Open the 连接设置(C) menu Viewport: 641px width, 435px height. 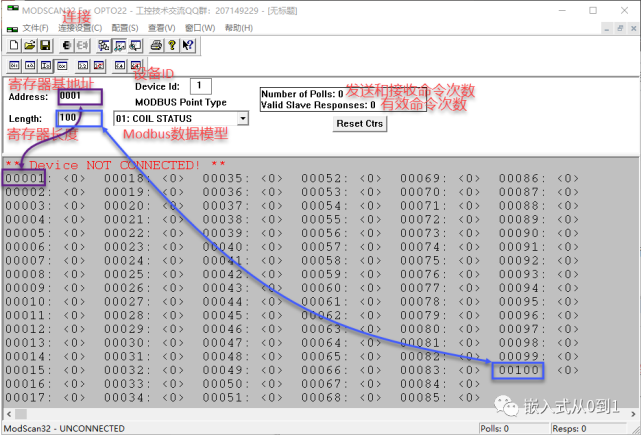point(80,28)
